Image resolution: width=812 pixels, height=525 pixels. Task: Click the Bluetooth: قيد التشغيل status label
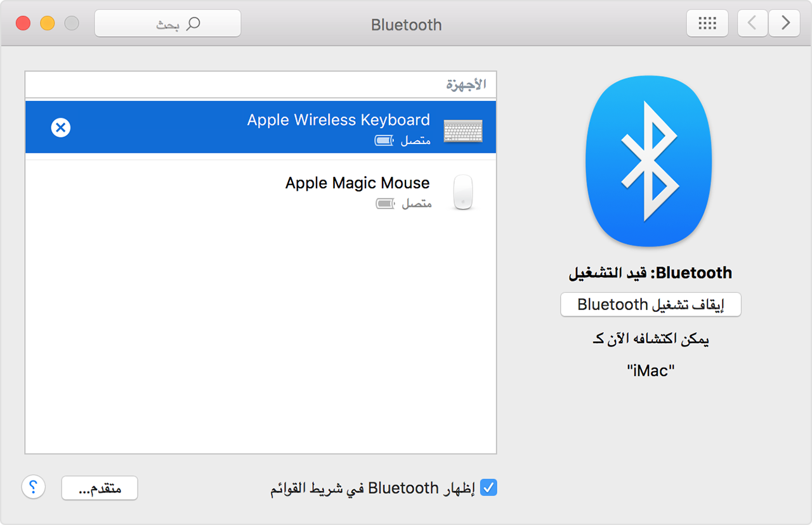coord(650,273)
